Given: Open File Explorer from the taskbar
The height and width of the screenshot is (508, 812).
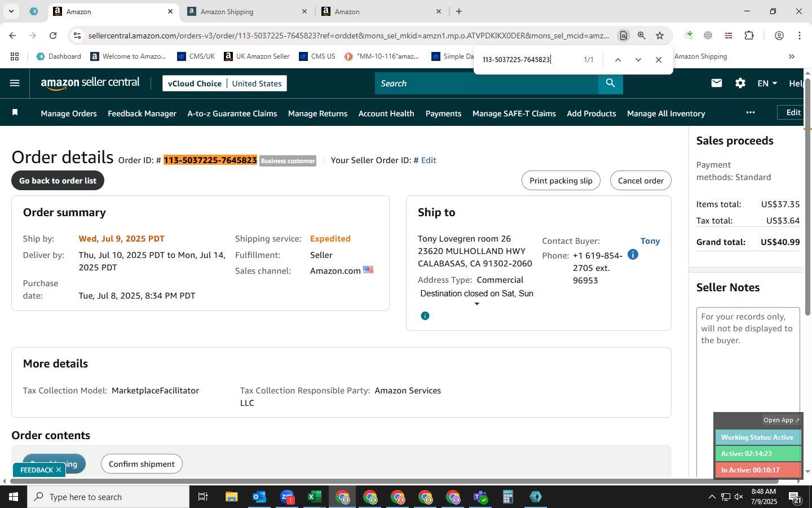Looking at the screenshot, I should click(231, 497).
